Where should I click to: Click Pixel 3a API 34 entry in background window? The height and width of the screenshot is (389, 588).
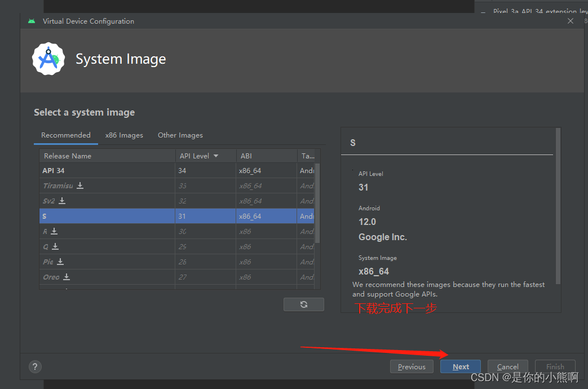pos(540,11)
